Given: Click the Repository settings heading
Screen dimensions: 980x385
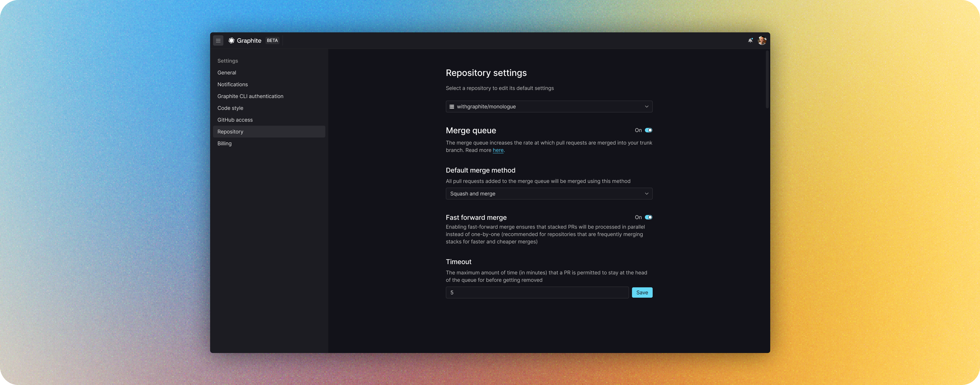Looking at the screenshot, I should [x=486, y=73].
